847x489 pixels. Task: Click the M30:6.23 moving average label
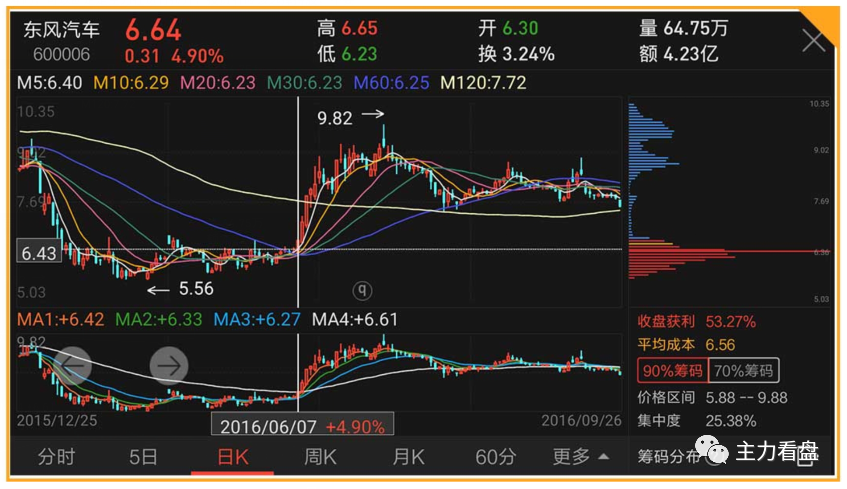coord(305,83)
